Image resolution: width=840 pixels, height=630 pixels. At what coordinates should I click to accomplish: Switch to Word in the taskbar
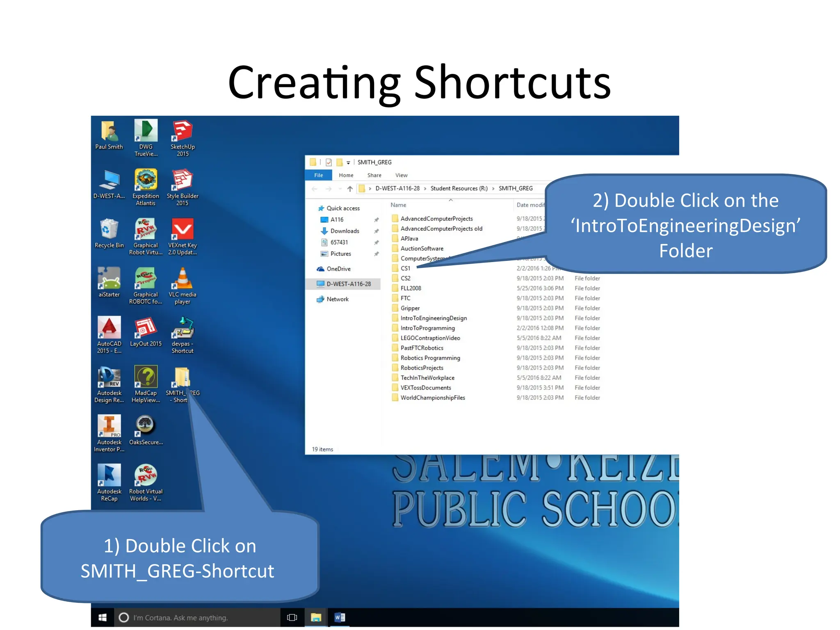(340, 617)
